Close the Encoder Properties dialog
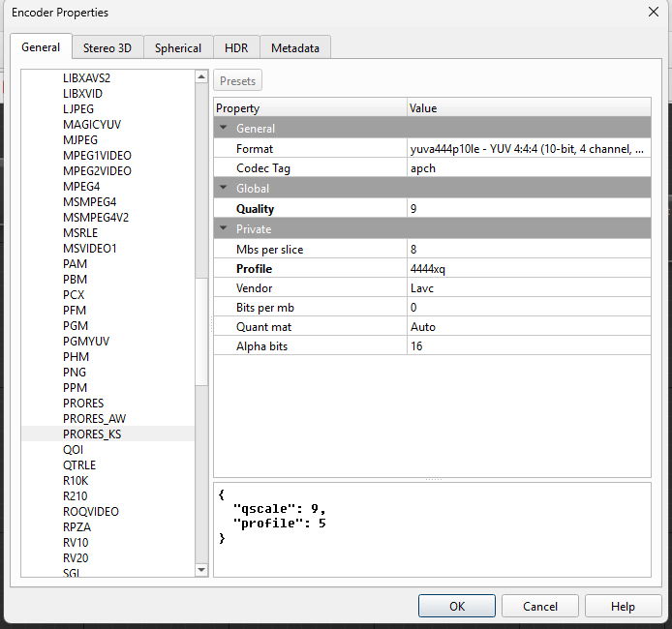 654,12
